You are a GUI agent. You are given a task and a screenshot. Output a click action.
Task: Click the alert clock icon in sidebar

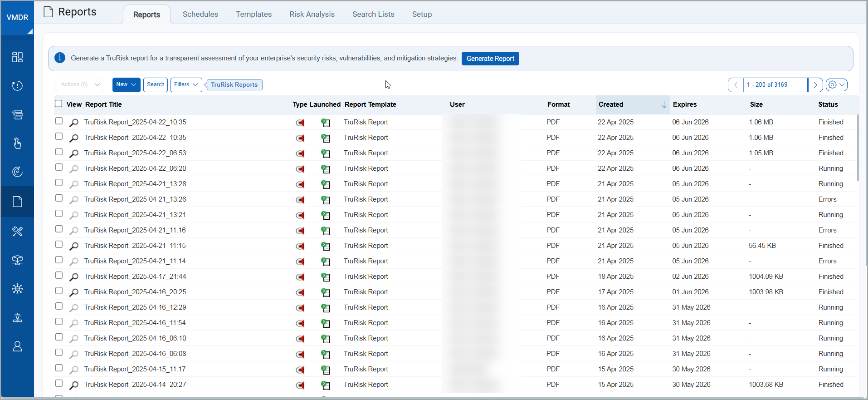tap(17, 86)
